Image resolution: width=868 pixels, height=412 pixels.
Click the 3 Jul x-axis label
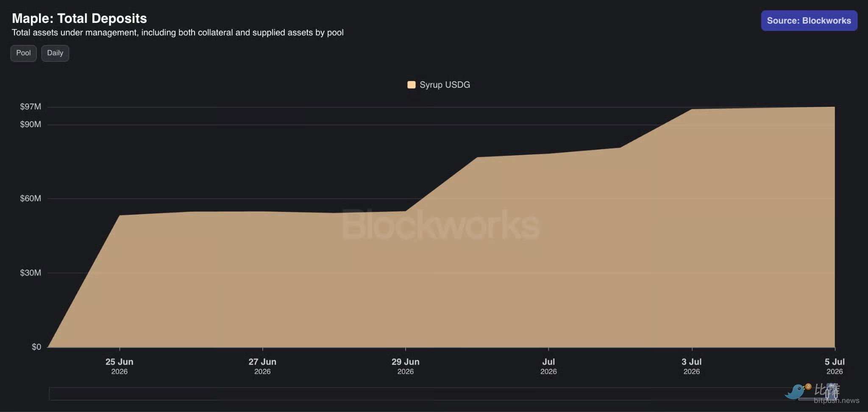tap(692, 366)
